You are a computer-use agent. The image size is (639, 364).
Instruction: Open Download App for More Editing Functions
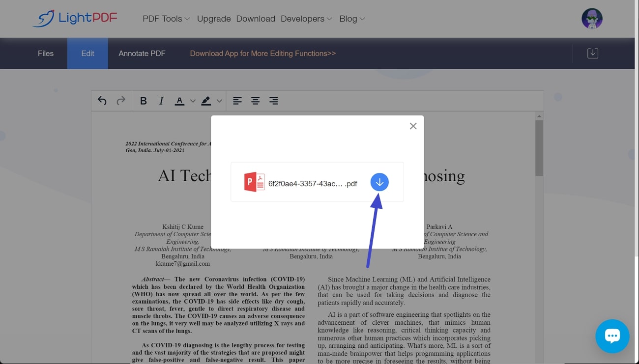point(262,53)
